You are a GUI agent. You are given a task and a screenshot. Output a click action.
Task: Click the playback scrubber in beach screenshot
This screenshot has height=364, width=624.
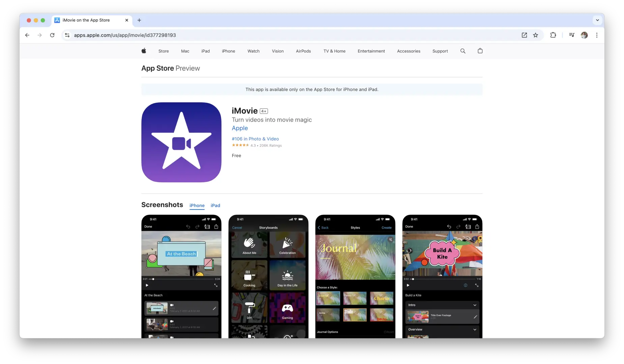(x=153, y=279)
